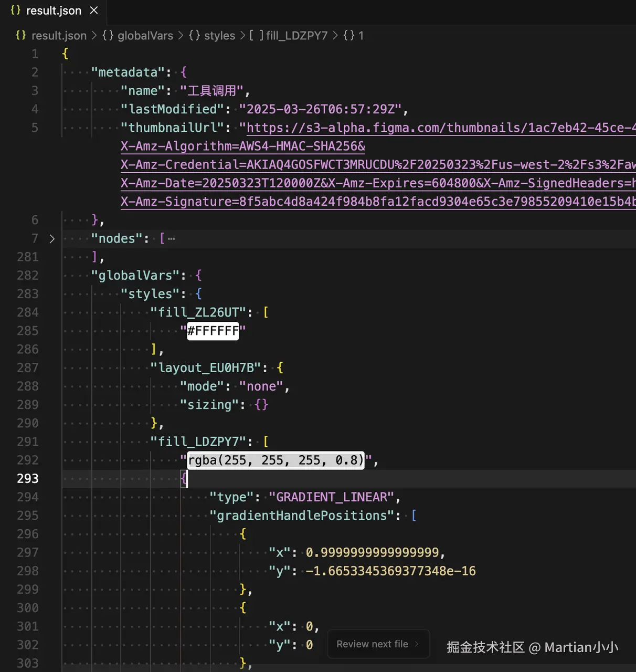Click the "nodes" key on line 7

pyautogui.click(x=117, y=239)
